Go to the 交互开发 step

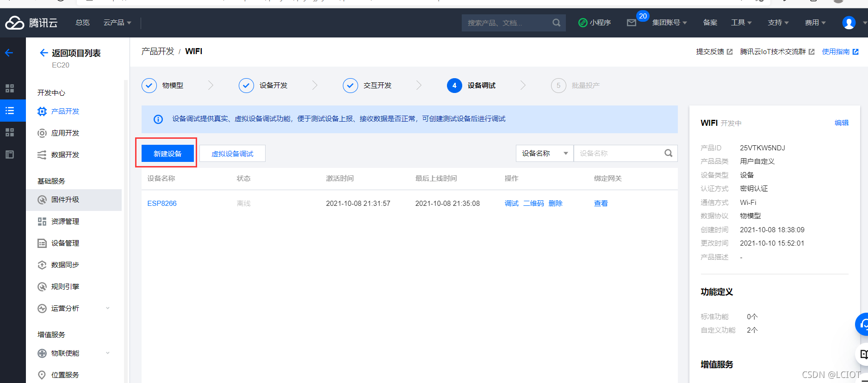coord(367,86)
